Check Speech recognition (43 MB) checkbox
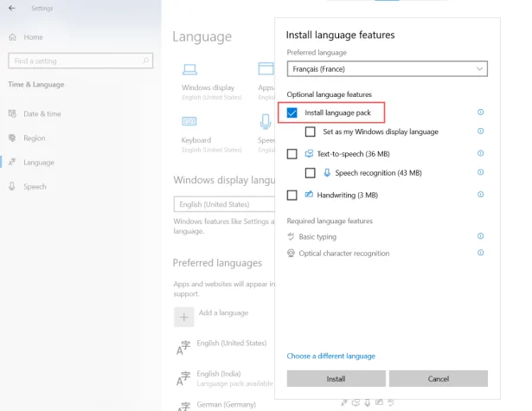This screenshot has height=411, width=532. point(310,173)
